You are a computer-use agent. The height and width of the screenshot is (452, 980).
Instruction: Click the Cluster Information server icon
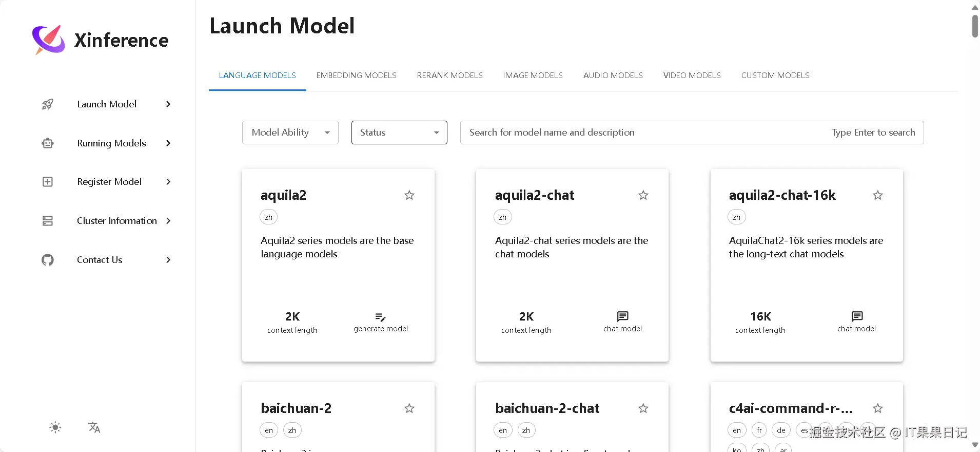point(48,221)
